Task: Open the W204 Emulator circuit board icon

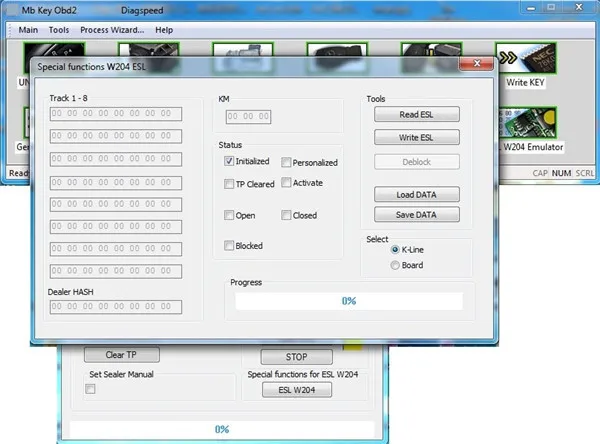Action: tap(528, 122)
